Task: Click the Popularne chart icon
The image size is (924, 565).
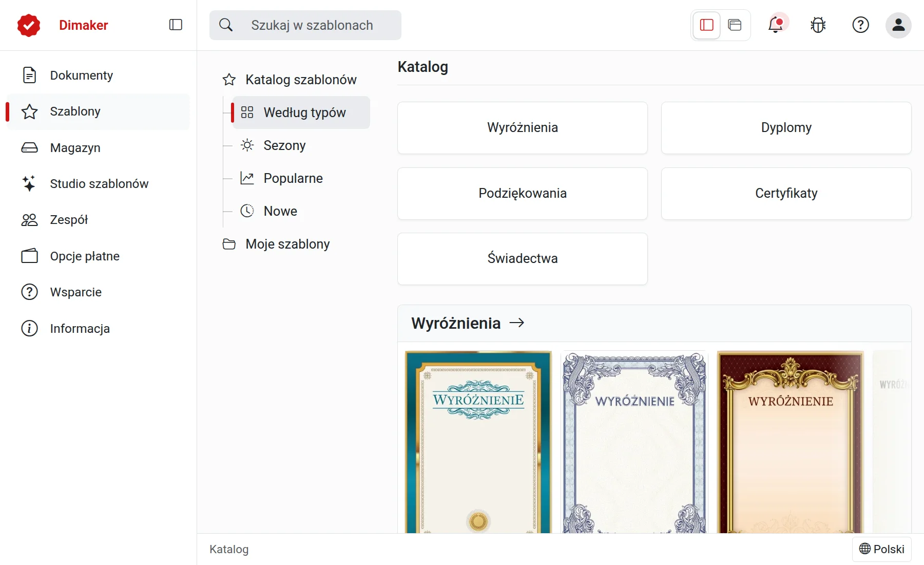Action: [x=247, y=178]
